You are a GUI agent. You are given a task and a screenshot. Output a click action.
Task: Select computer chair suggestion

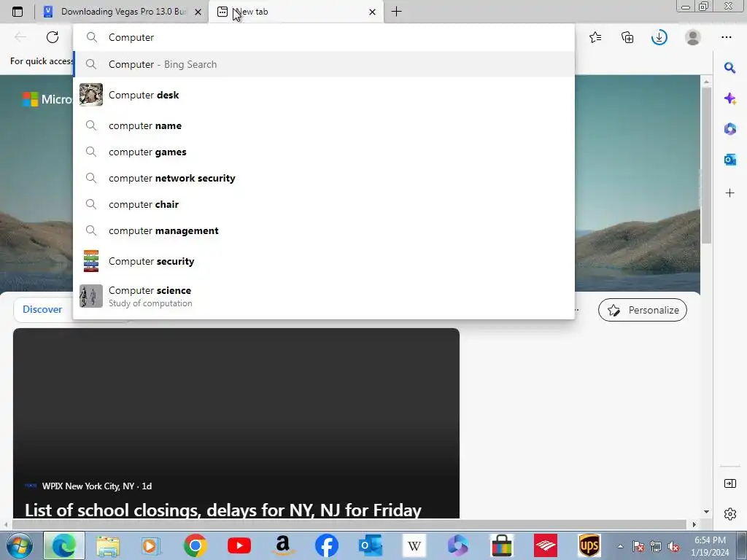pos(324,204)
